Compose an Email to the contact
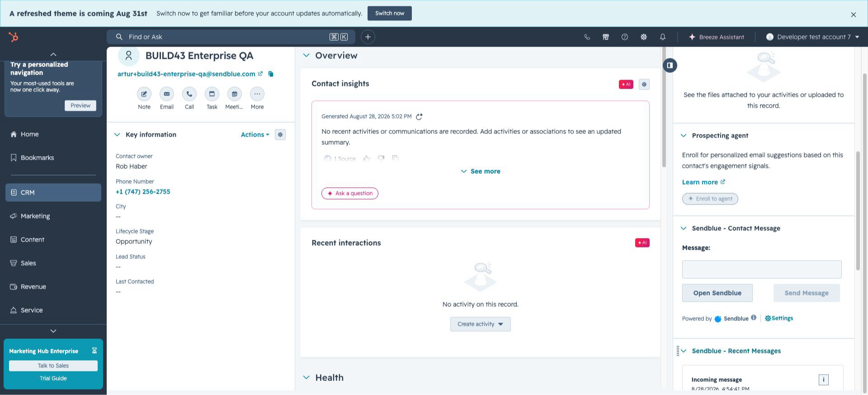This screenshot has width=868, height=395. (x=167, y=94)
